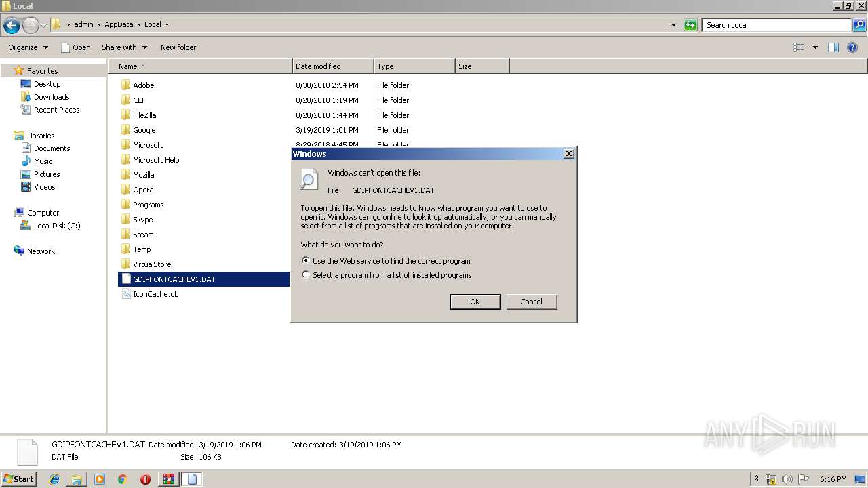Select the IconCache.db file icon
This screenshot has height=488, width=868.
click(125, 293)
